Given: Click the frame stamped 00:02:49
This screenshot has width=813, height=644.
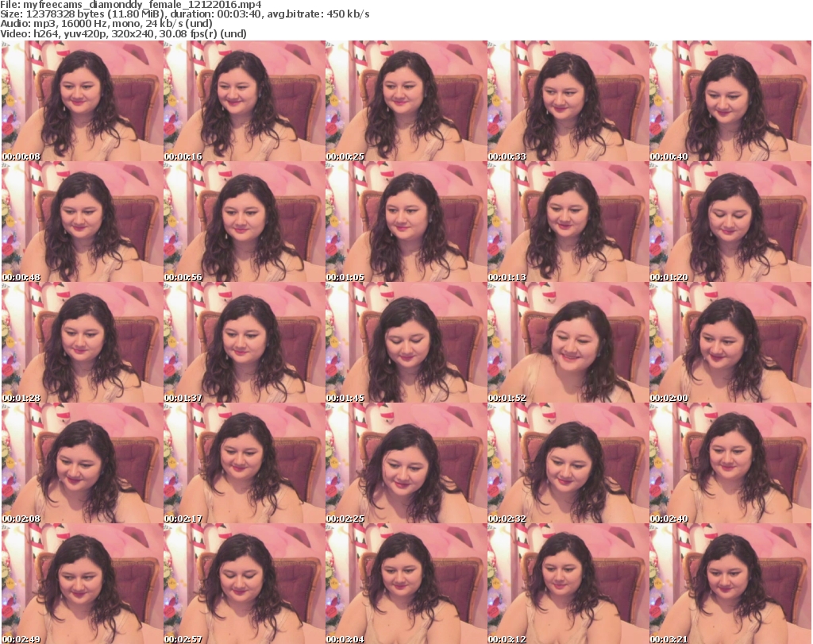Looking at the screenshot, I should click(x=82, y=584).
